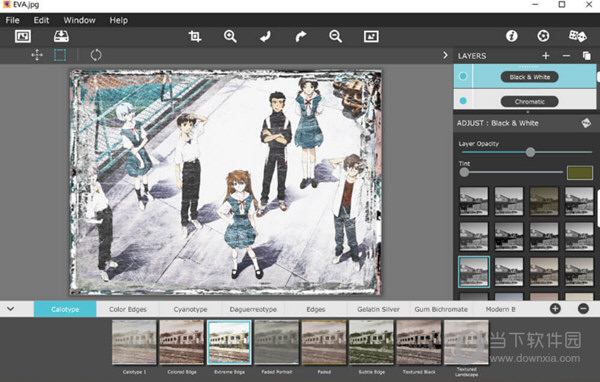Image resolution: width=600 pixels, height=382 pixels.
Task: Duplicate layer with copy icon
Action: 587,56
